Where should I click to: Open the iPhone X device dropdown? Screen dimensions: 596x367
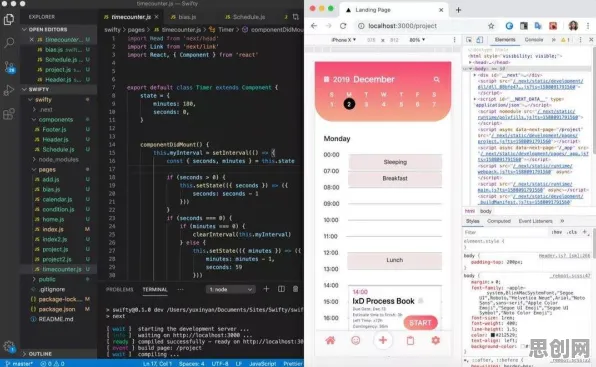[x=344, y=40]
